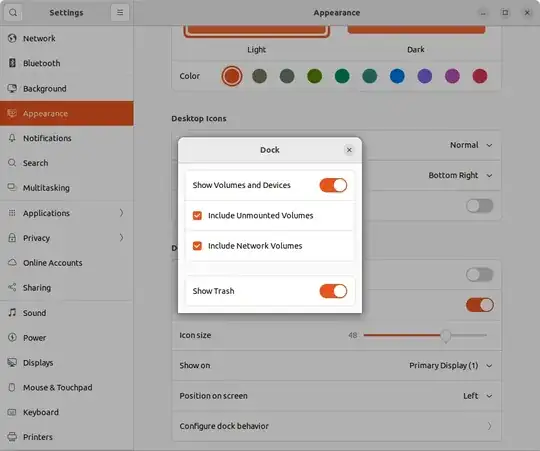Open Configure dock behavior row
This screenshot has width=540, height=451.
pos(336,426)
